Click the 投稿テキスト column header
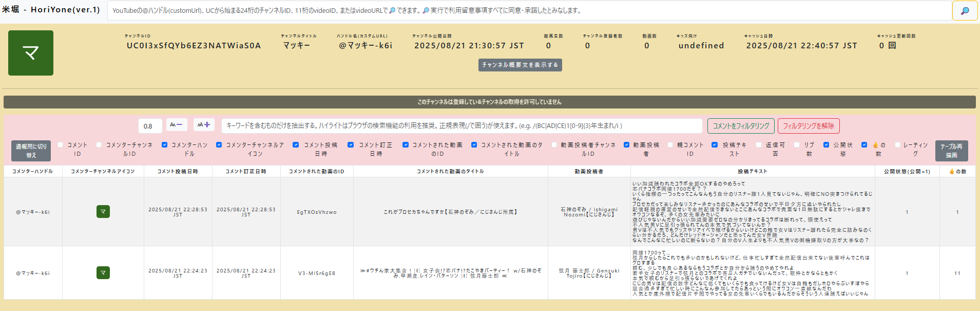This screenshot has height=311, width=980. coord(752,171)
